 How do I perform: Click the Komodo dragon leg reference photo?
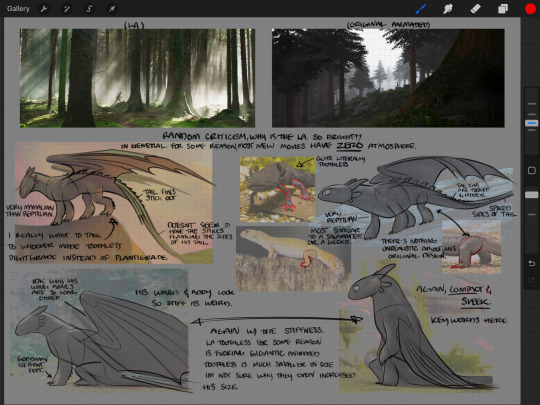tap(471, 247)
